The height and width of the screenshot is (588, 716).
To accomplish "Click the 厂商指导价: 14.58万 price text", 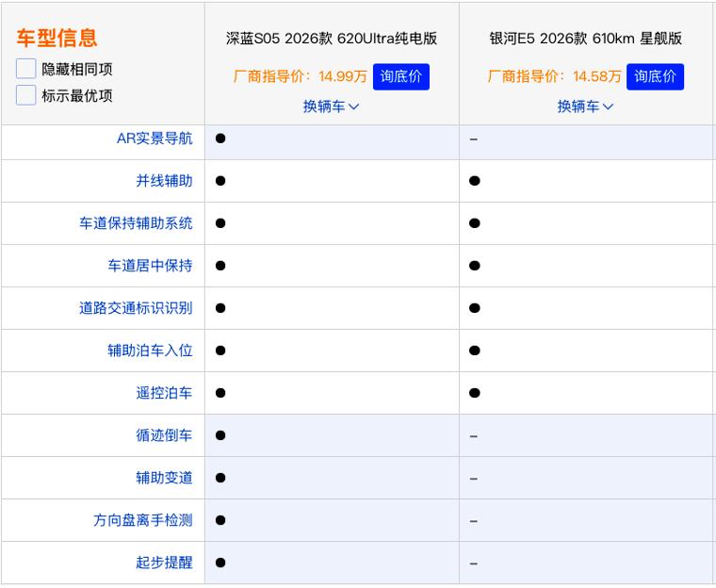I will tap(554, 76).
